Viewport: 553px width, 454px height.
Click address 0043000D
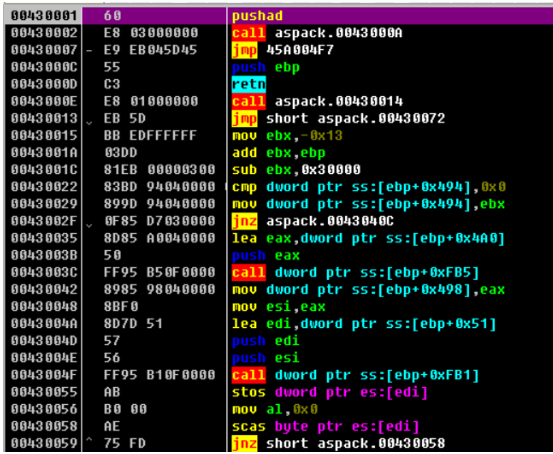[x=44, y=84]
